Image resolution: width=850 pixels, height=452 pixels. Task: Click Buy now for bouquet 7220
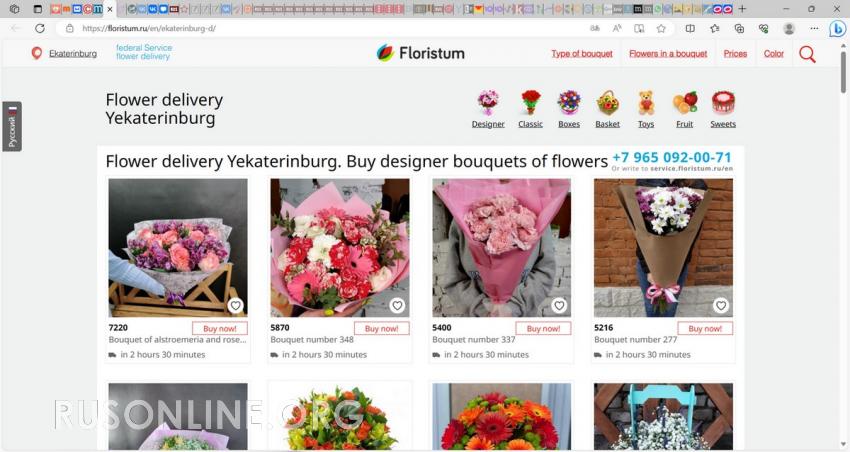coord(220,328)
